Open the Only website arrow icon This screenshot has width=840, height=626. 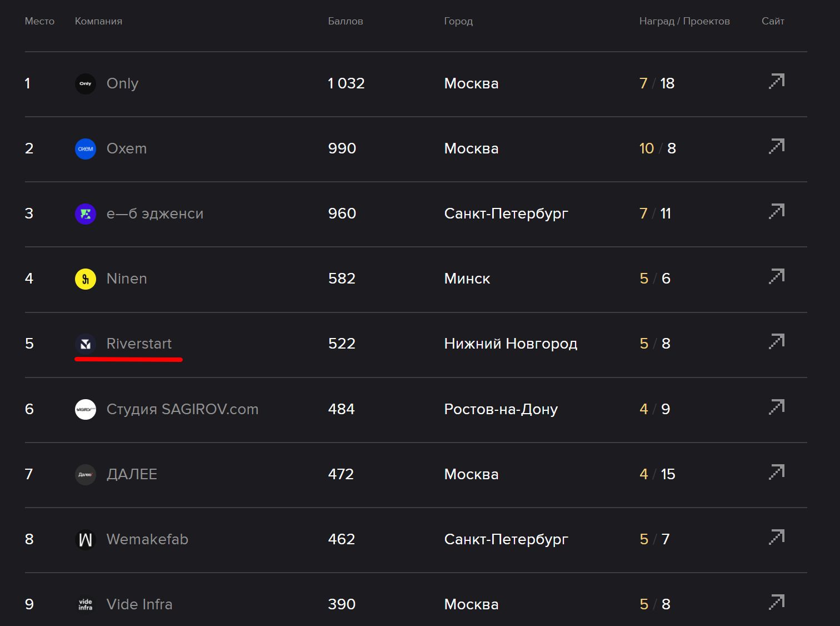(x=777, y=81)
